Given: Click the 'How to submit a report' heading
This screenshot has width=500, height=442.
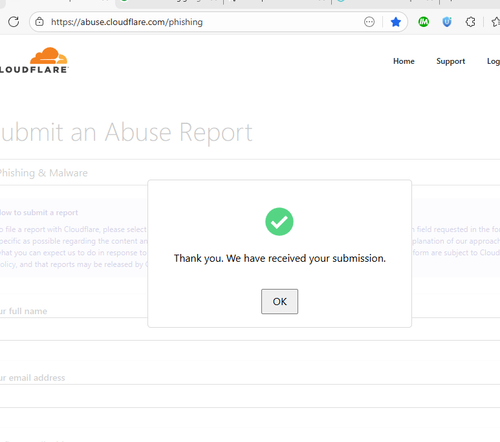Looking at the screenshot, I should tap(39, 213).
